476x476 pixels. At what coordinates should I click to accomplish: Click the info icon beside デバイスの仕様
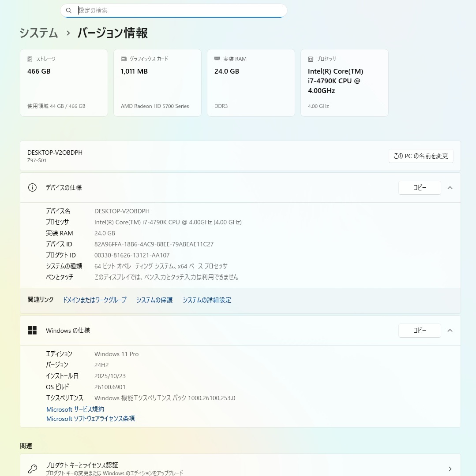click(32, 187)
